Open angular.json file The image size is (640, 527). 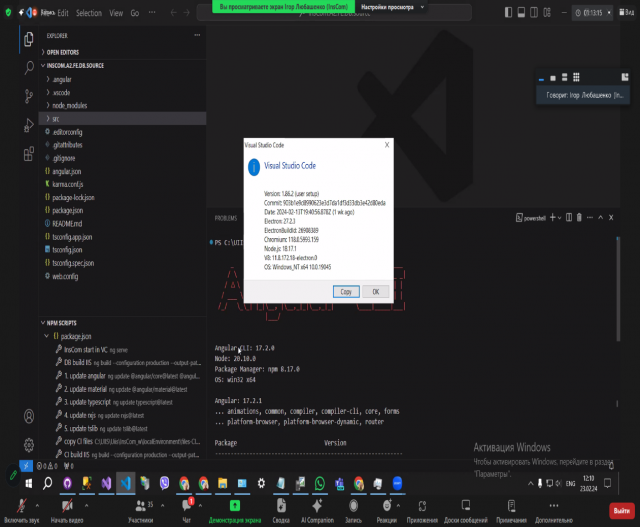tap(66, 171)
